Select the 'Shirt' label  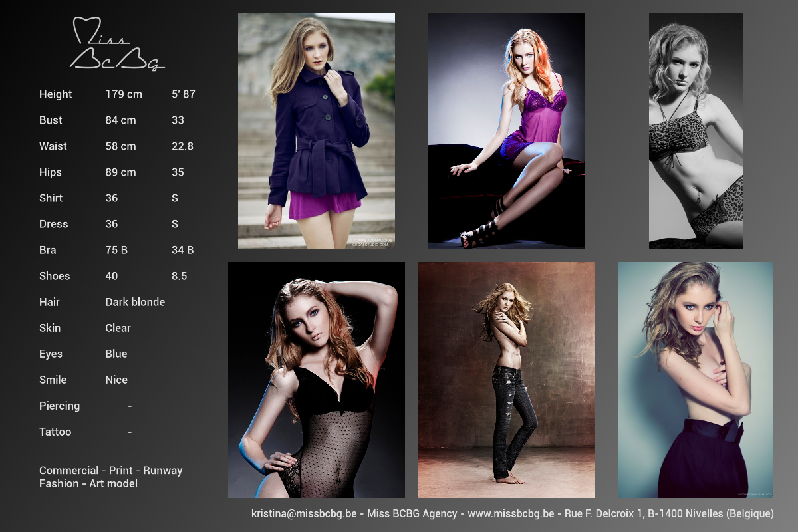(x=51, y=198)
